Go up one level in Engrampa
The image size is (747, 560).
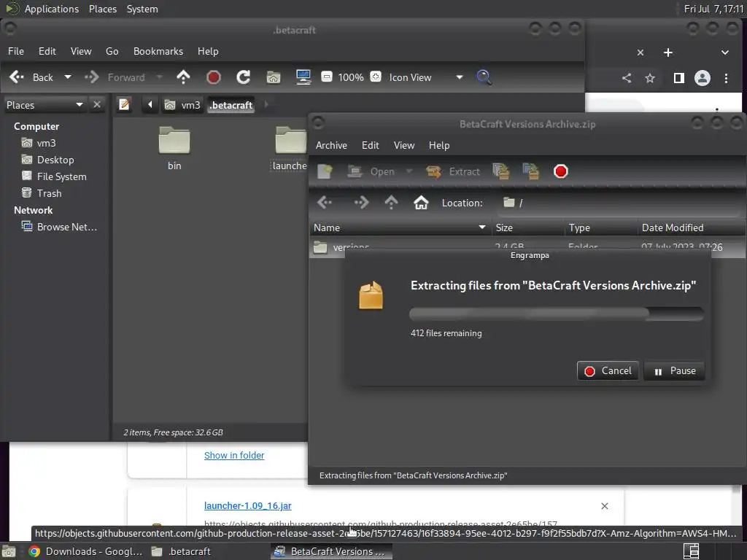pyautogui.click(x=391, y=203)
